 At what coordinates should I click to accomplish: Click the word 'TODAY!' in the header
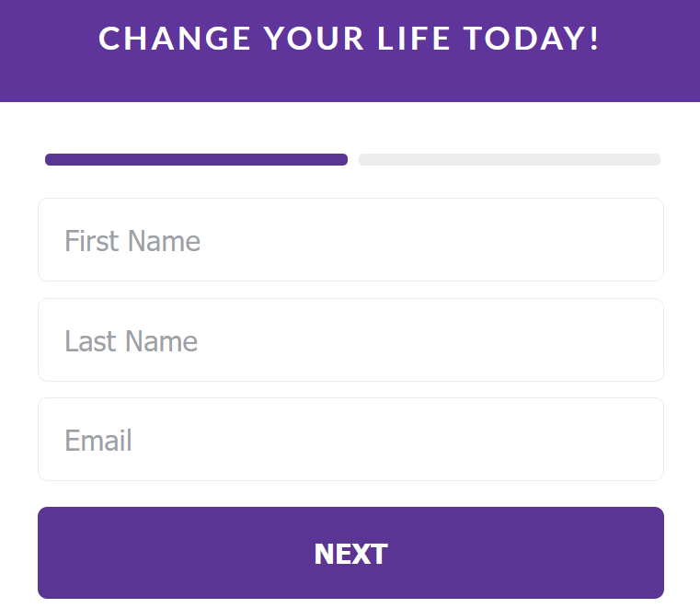[x=532, y=39]
